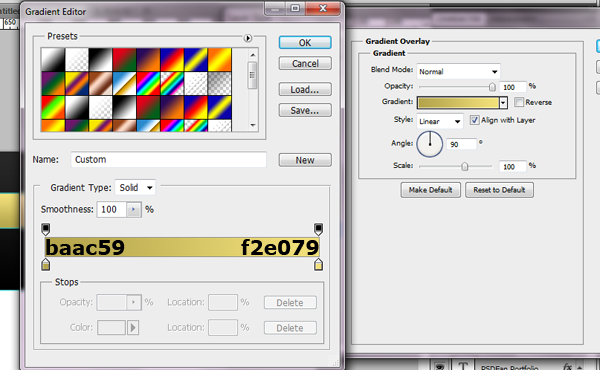Adjust the Scale slider handle

[x=465, y=166]
